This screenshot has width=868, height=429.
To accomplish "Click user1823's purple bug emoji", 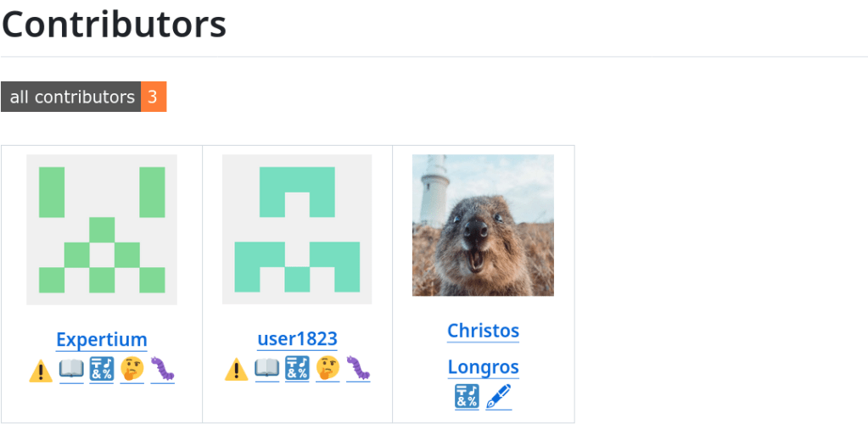I will click(x=358, y=370).
